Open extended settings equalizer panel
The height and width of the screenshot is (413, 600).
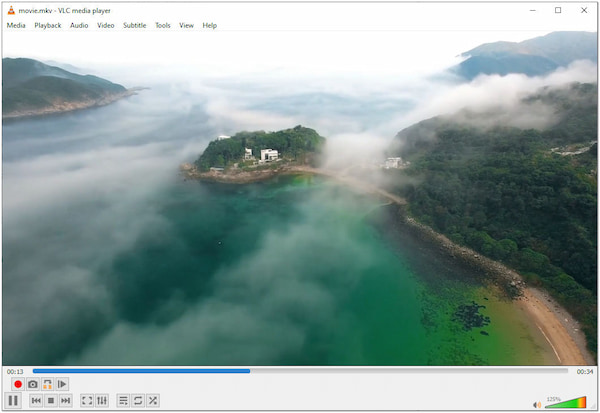tap(102, 400)
